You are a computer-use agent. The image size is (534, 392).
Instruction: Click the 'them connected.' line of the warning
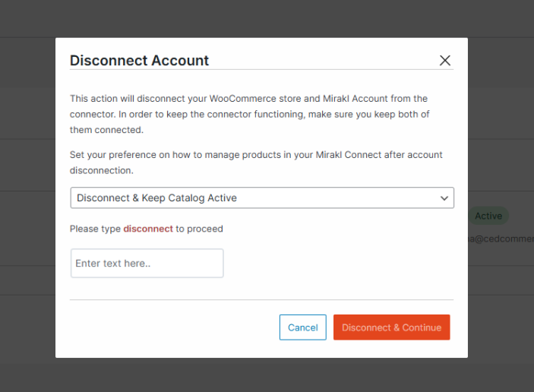tap(106, 130)
